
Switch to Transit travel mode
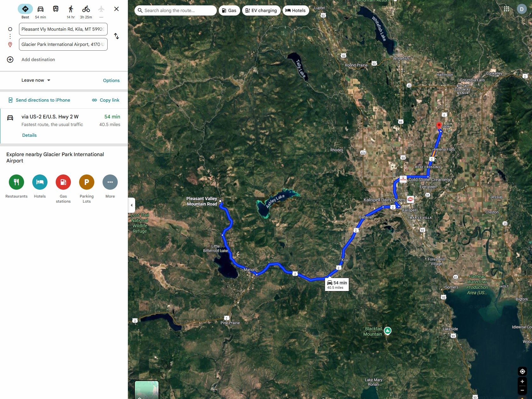pyautogui.click(x=56, y=9)
